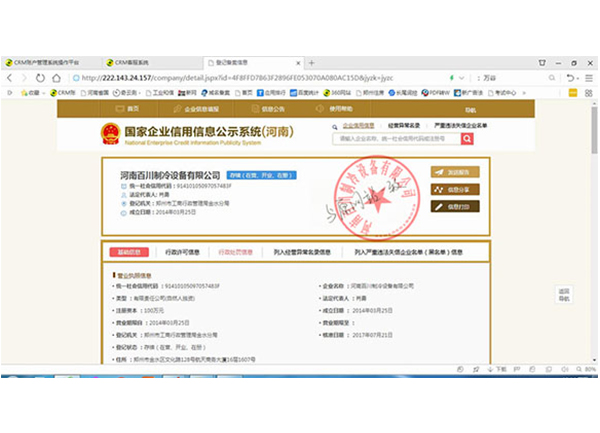Click the national emblem logo in the header
The height and width of the screenshot is (433, 600).
(109, 135)
